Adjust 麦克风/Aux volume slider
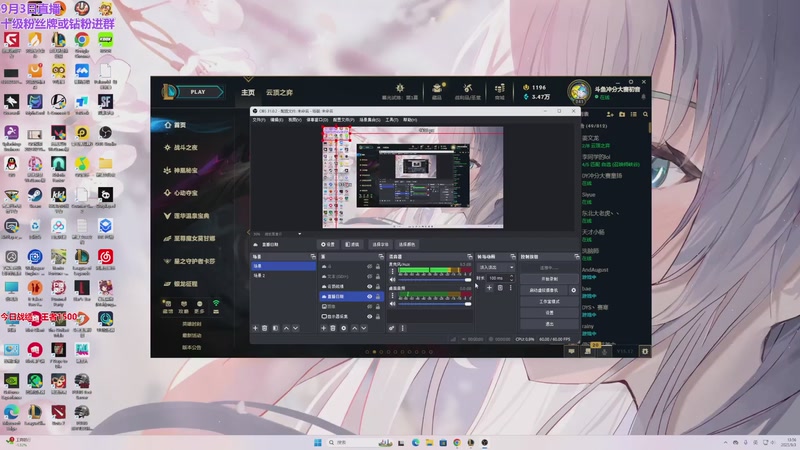Viewport: 800px width, 450px height. pos(434,280)
